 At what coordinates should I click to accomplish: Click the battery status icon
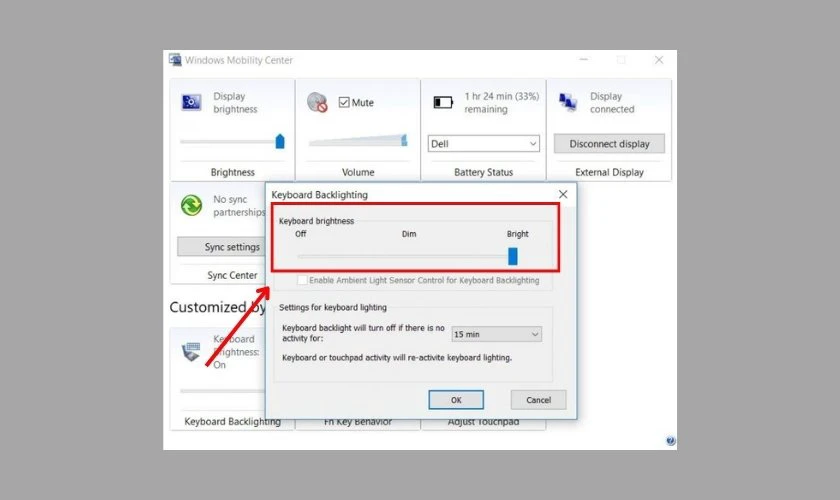tap(443, 102)
